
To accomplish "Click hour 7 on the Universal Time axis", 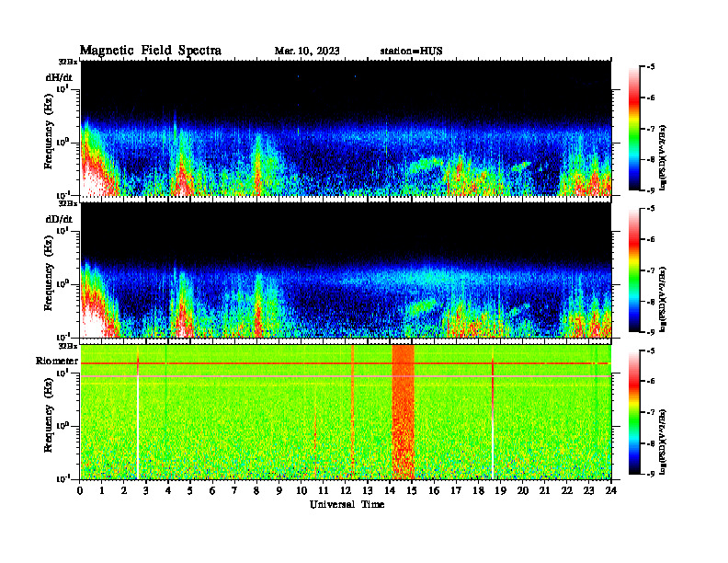I will (234, 491).
